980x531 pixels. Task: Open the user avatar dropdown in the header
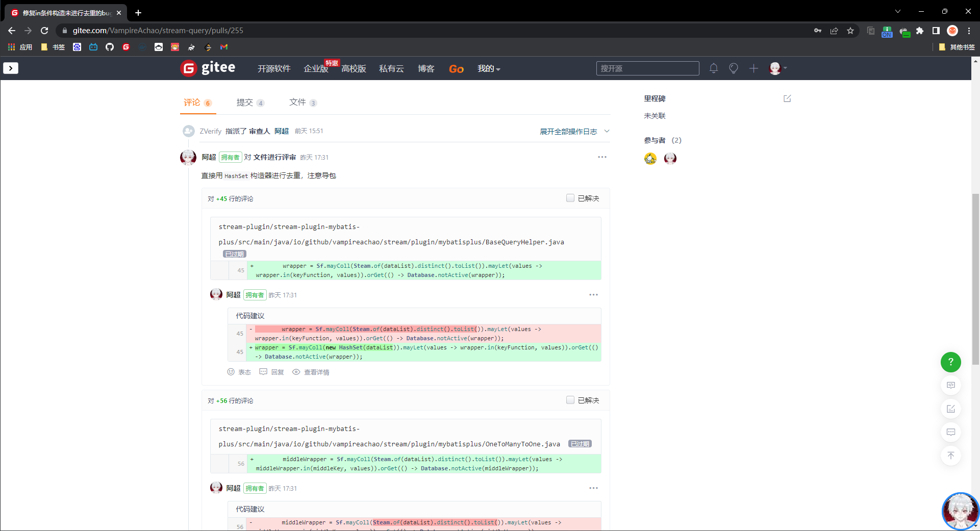point(777,68)
